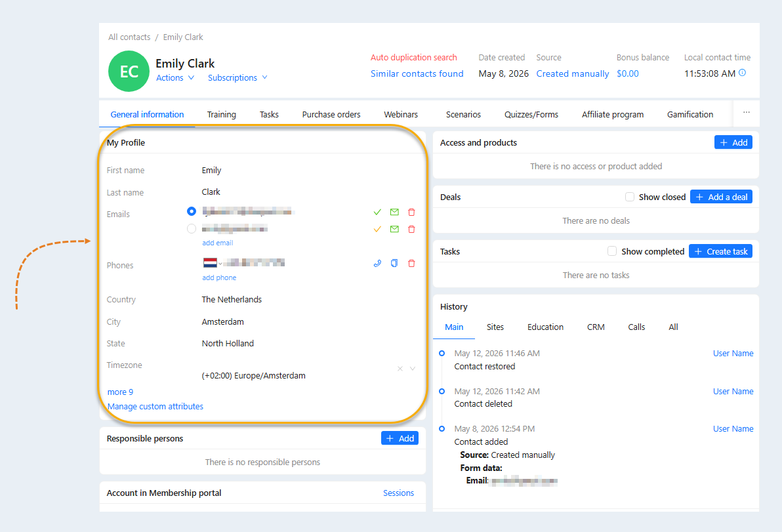Select the Sites history tab

tap(495, 327)
